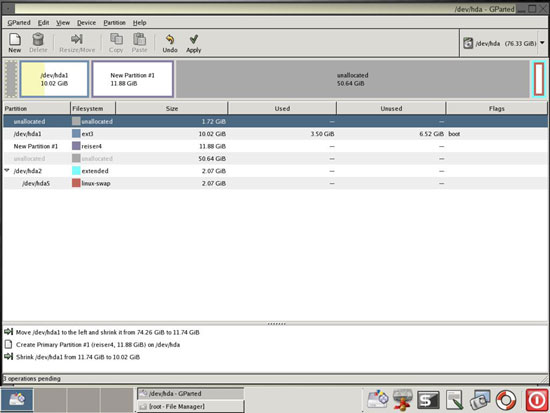
Task: Click the Resize/Move toolbar icon
Action: click(x=77, y=39)
